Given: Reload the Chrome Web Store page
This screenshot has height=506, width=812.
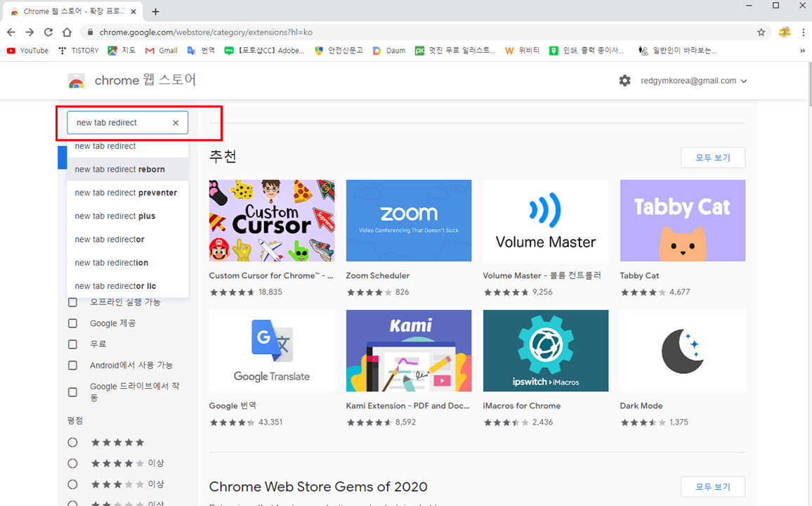Looking at the screenshot, I should coord(48,32).
